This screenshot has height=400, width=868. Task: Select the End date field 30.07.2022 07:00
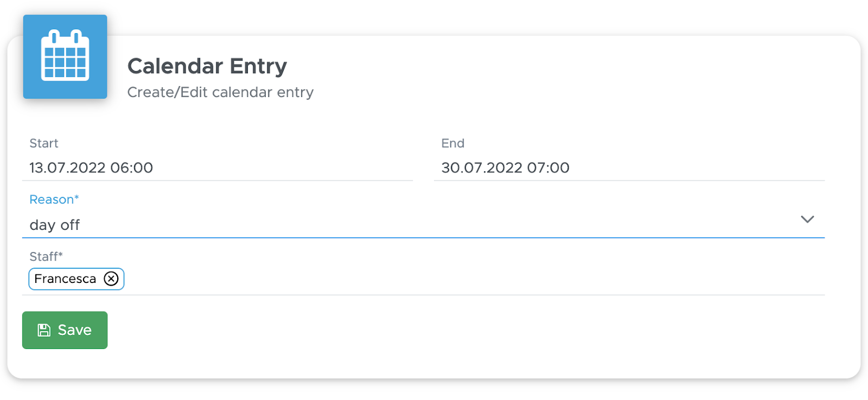tap(629, 167)
